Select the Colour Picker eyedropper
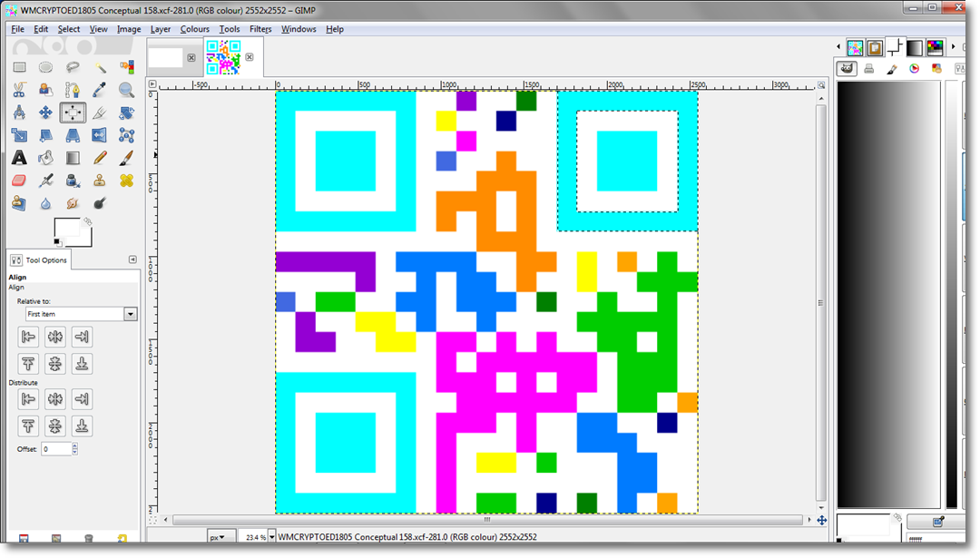 tap(100, 90)
